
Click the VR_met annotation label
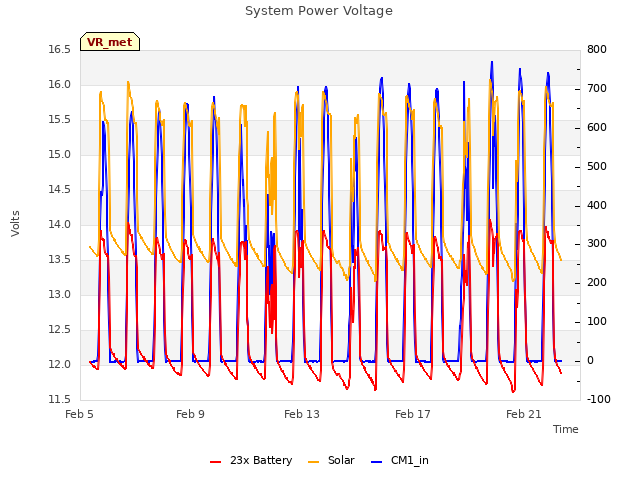[110, 42]
